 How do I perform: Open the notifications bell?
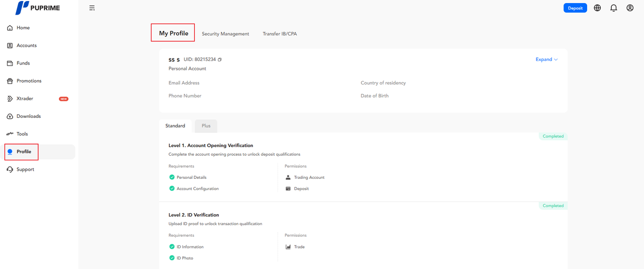[x=613, y=8]
